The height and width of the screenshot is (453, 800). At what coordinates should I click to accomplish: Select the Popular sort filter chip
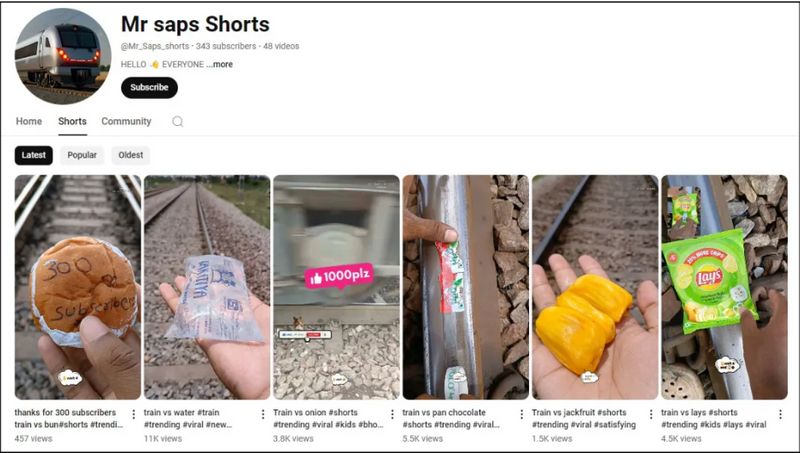[82, 155]
